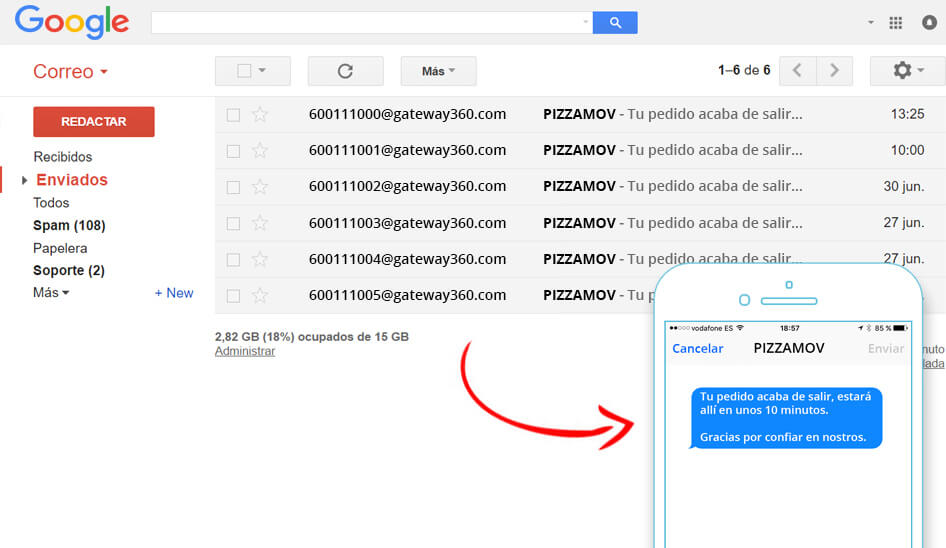Tap Enviar on the phone screen
946x548 pixels.
coord(886,348)
